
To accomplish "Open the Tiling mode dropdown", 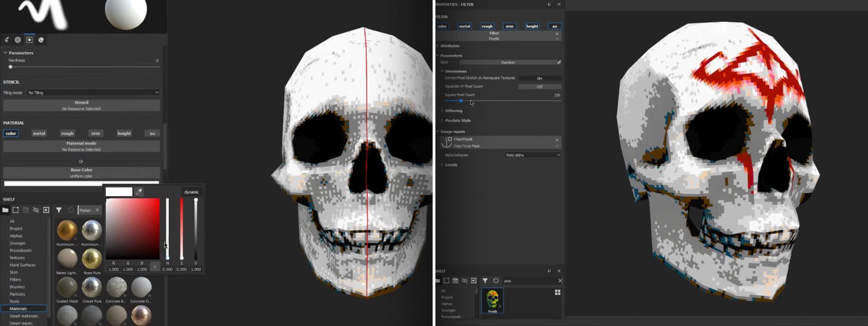I will [x=93, y=93].
